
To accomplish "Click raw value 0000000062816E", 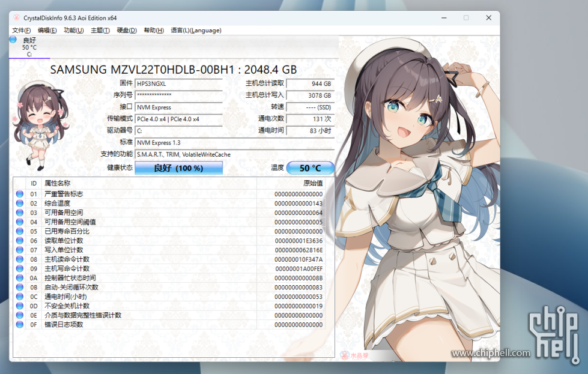I will [299, 250].
